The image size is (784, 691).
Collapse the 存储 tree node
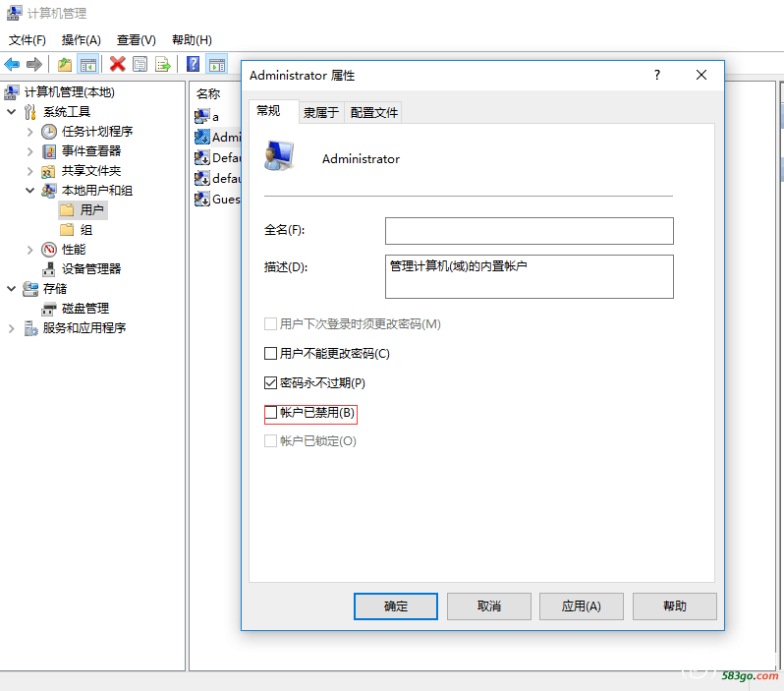12,289
